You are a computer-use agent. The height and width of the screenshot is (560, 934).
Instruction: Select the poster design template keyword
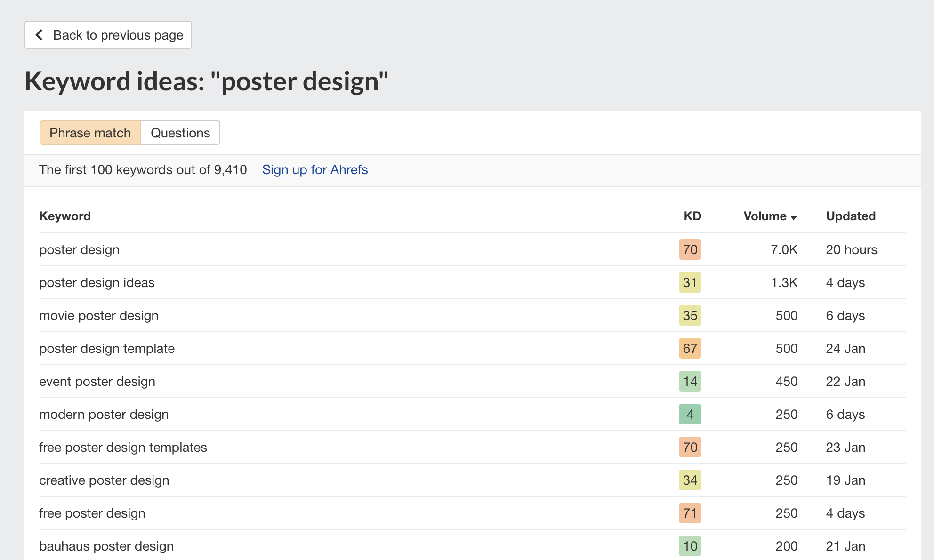click(x=107, y=348)
